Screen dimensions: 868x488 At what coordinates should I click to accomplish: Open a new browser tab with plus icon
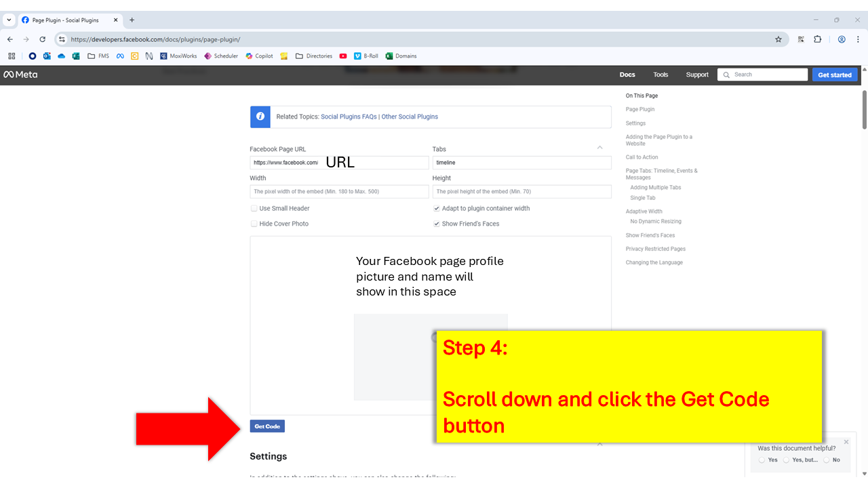click(x=132, y=20)
